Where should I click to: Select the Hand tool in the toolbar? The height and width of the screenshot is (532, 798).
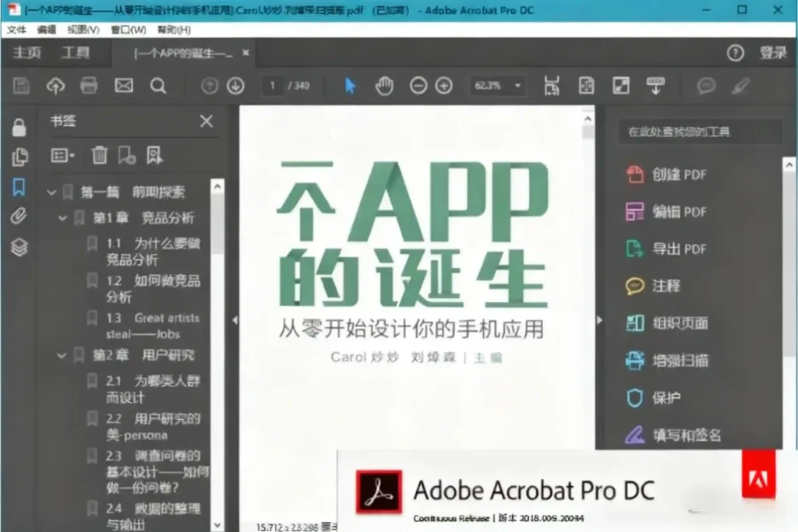click(x=383, y=86)
